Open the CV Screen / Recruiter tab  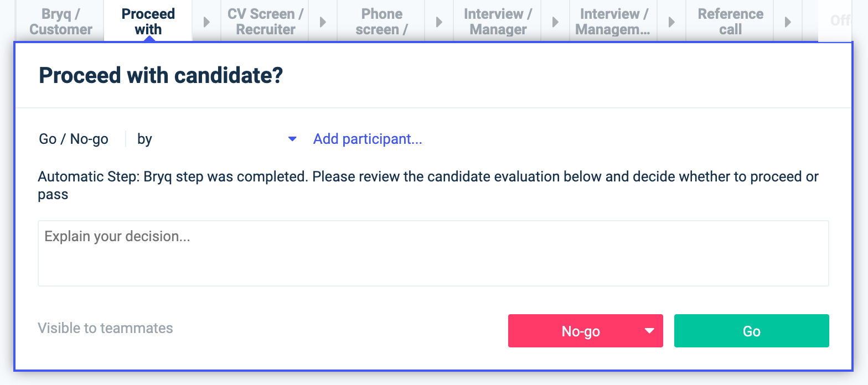[x=266, y=22]
